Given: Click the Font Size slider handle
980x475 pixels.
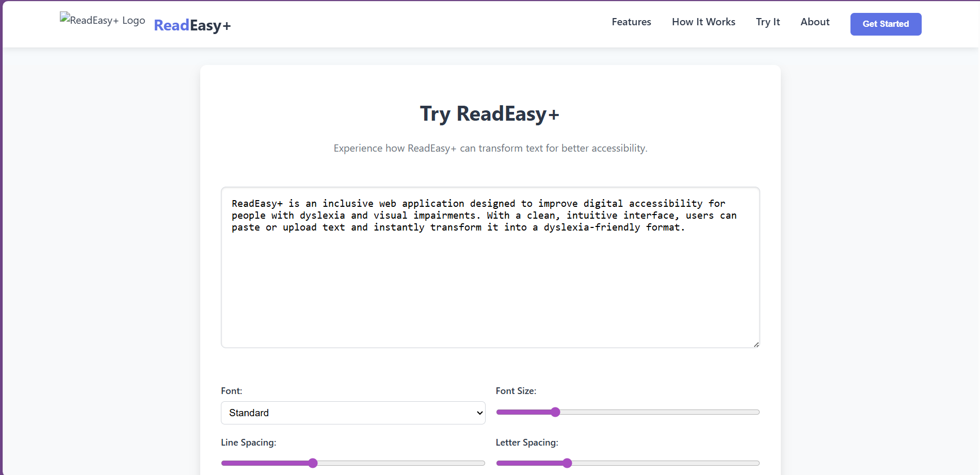Looking at the screenshot, I should (x=555, y=412).
